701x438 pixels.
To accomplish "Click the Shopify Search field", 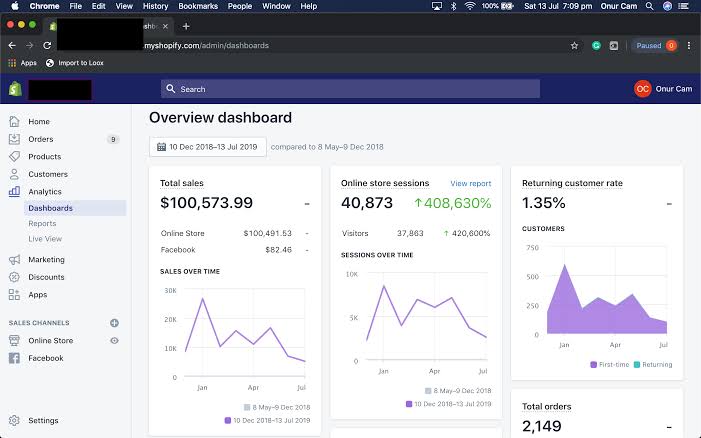I will (350, 89).
